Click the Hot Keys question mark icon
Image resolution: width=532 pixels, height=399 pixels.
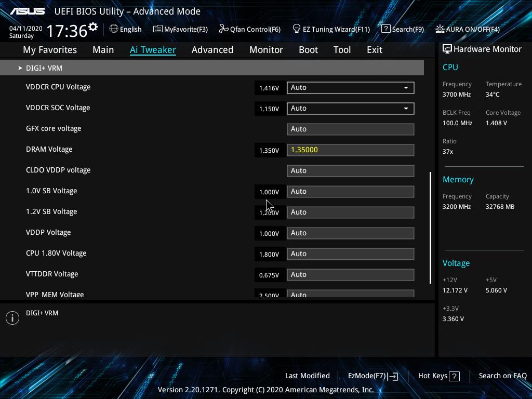(454, 376)
